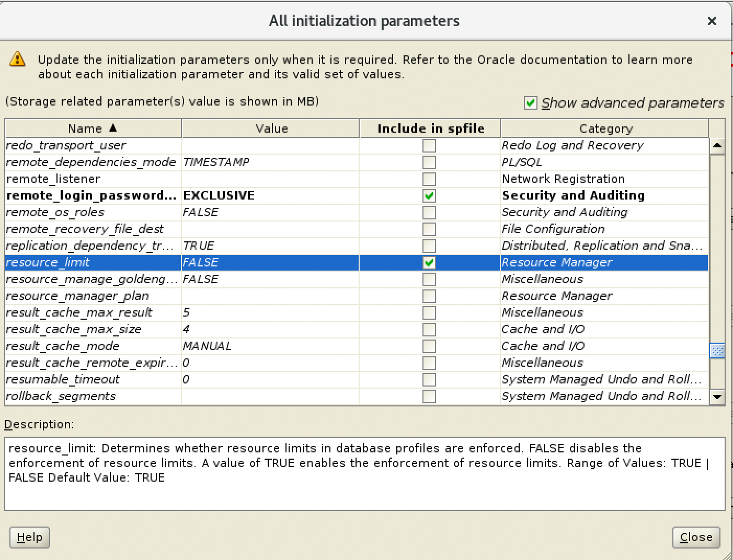Image resolution: width=733 pixels, height=560 pixels.
Task: Check spfile box for rollback_segments
Action: [x=429, y=396]
